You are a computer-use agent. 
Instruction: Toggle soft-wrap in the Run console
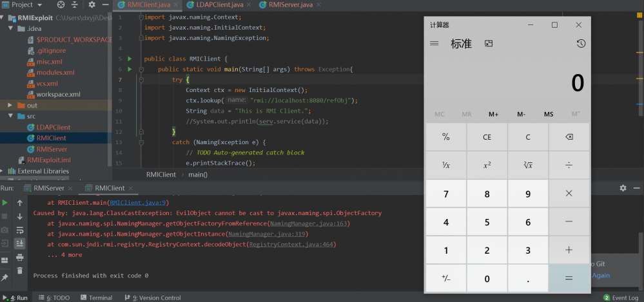(x=20, y=229)
